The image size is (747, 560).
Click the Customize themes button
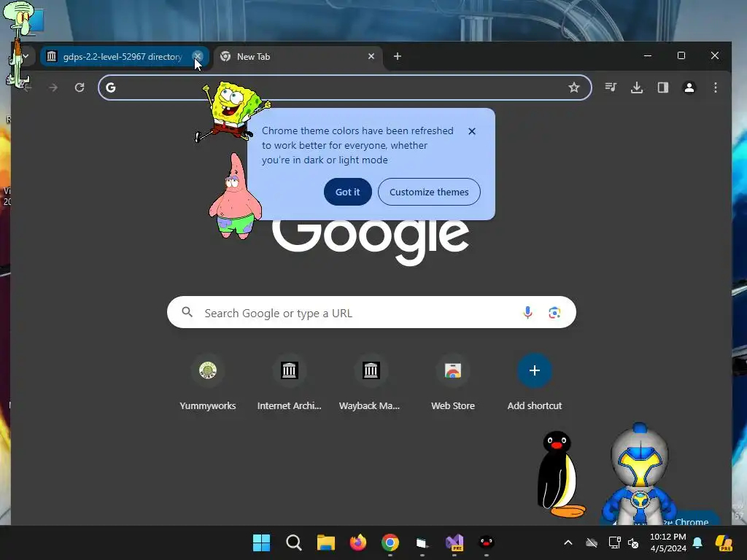(429, 192)
